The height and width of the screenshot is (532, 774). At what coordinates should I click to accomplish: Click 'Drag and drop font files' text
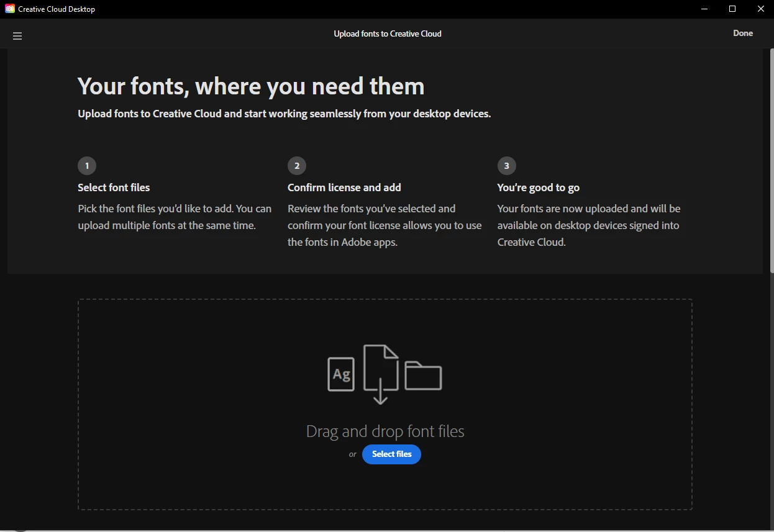pos(385,431)
